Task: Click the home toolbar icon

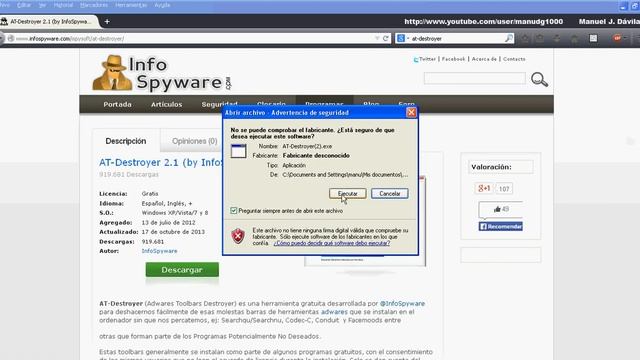Action: (574, 38)
